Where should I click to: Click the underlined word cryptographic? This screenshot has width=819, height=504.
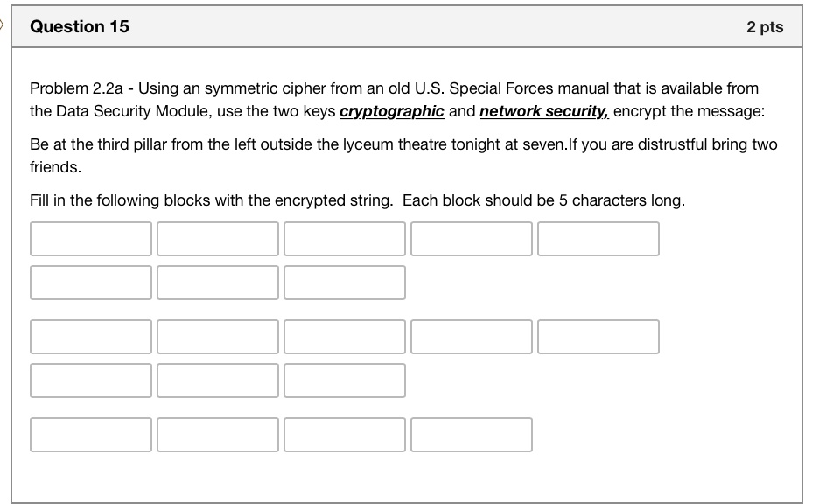[392, 111]
